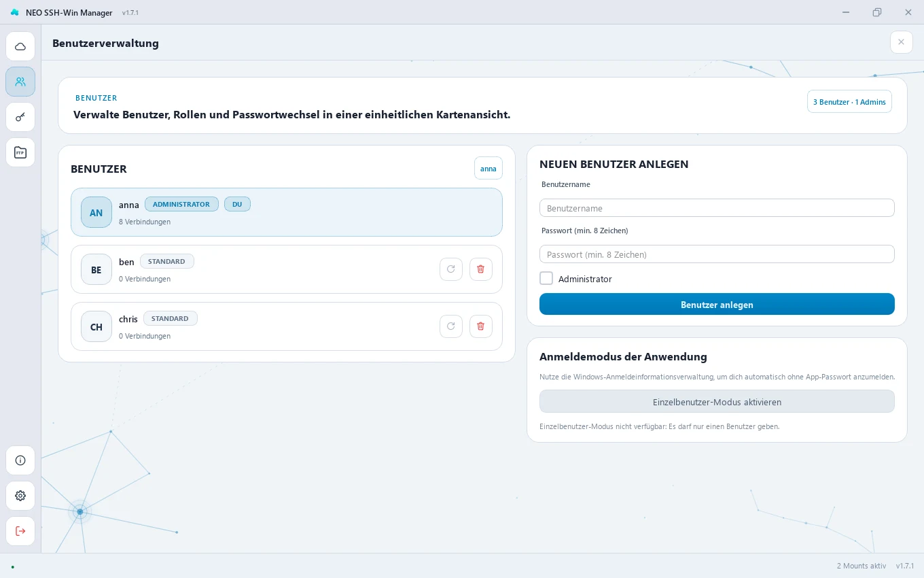Click the Administrator checkbox label
The height and width of the screenshot is (578, 924).
pos(585,279)
